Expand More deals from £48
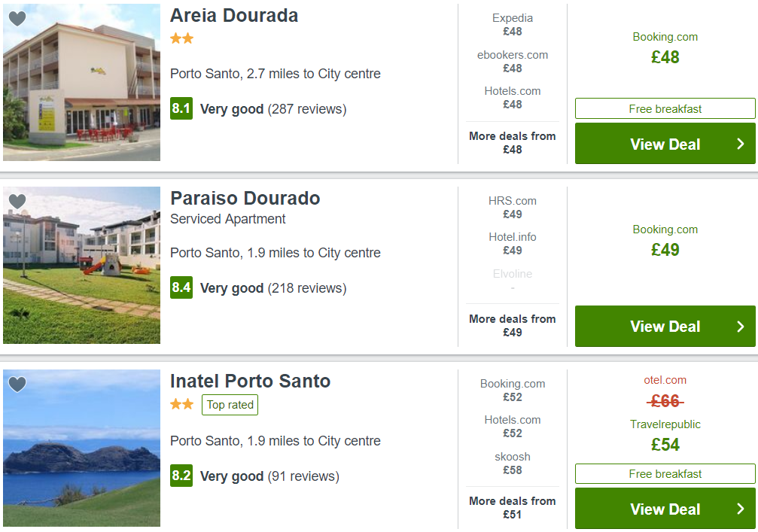Image resolution: width=758 pixels, height=532 pixels. (513, 142)
